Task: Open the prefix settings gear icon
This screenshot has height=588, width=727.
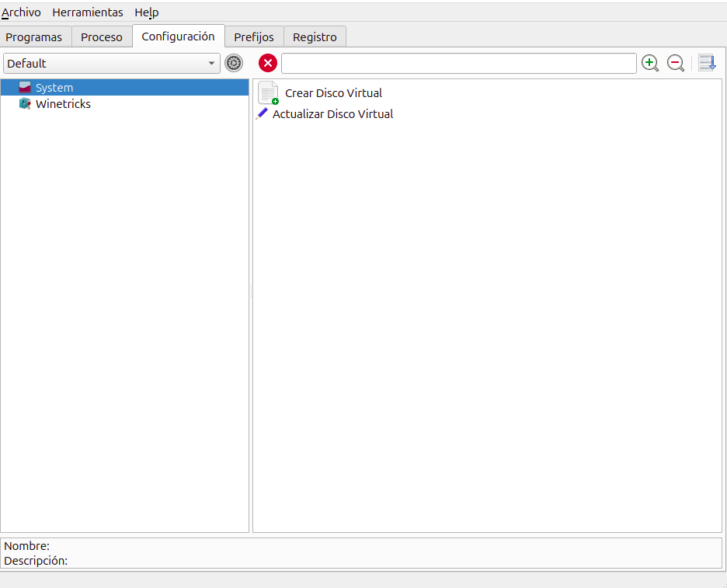Action: [x=234, y=64]
